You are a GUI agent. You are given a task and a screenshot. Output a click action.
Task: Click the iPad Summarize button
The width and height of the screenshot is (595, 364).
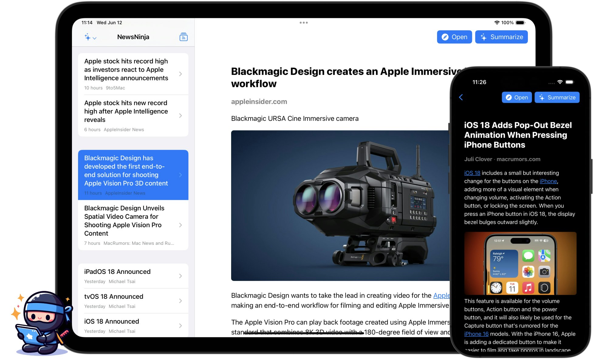point(501,37)
